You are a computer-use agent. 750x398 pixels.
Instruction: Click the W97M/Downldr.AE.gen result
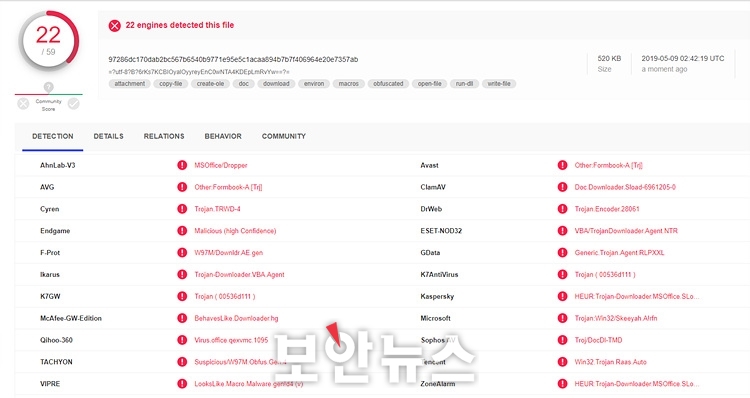(229, 253)
